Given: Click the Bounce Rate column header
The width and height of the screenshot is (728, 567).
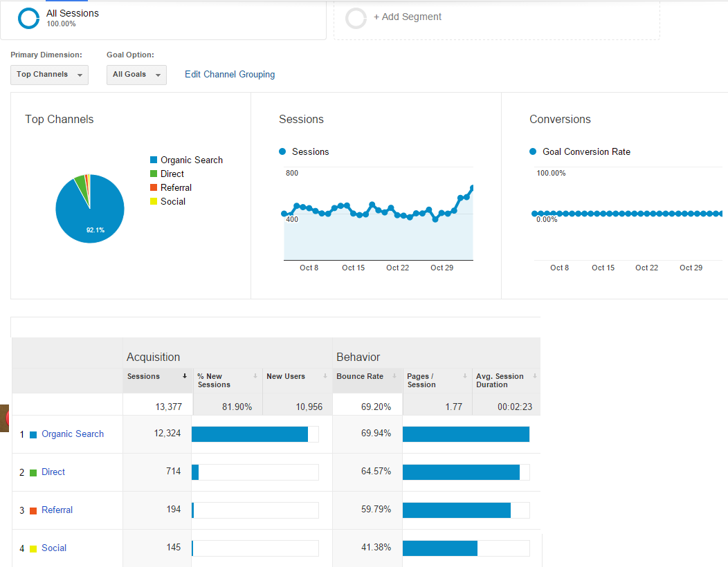Looking at the screenshot, I should [x=367, y=380].
